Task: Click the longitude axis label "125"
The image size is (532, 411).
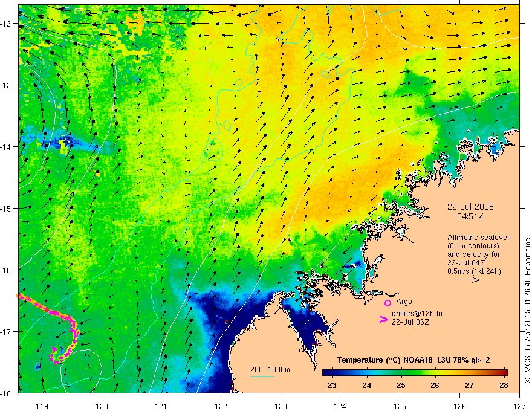Action: click(400, 406)
